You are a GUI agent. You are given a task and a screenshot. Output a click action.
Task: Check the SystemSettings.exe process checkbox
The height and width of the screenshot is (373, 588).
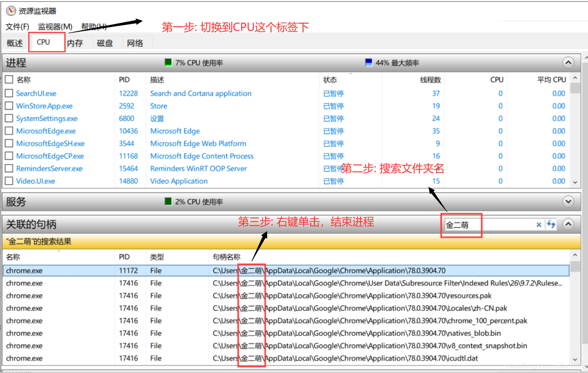click(x=9, y=118)
